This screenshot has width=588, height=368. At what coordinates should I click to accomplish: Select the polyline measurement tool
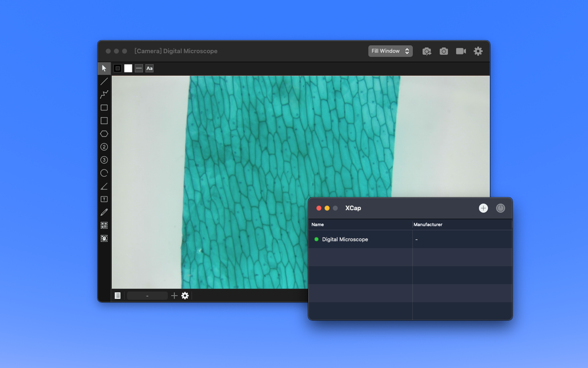pos(104,94)
